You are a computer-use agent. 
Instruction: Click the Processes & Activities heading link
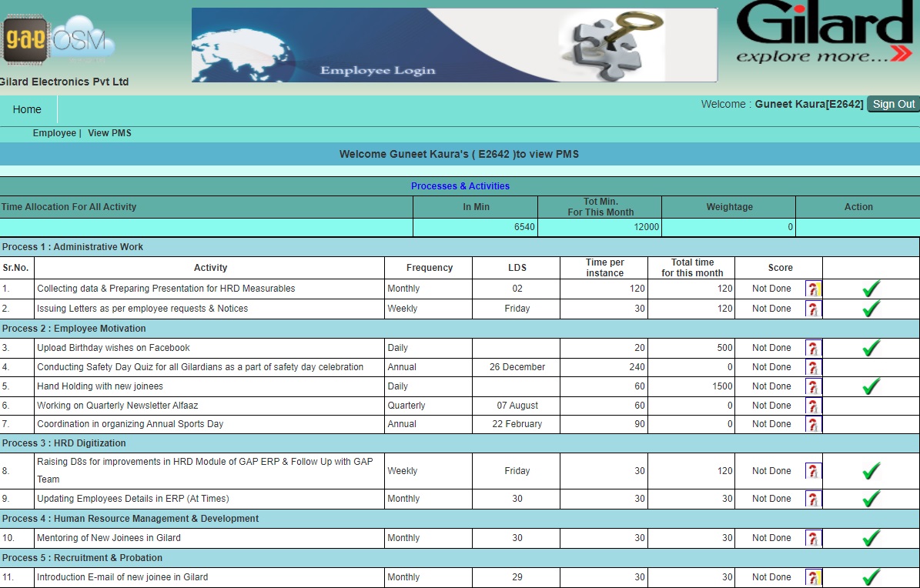[x=460, y=186]
